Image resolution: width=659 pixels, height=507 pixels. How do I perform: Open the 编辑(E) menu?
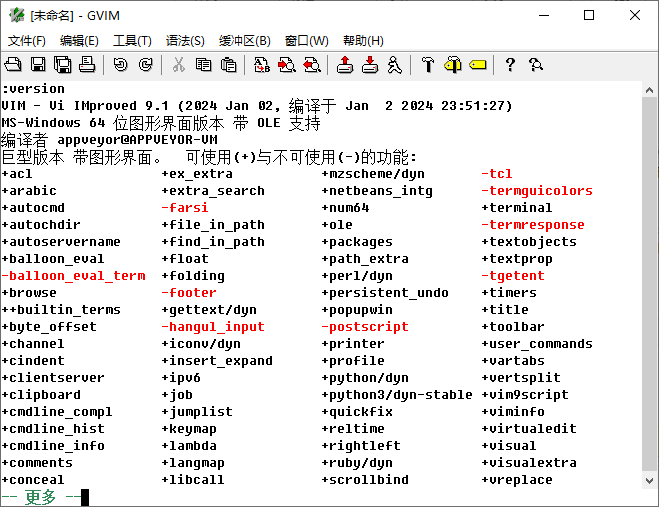[79, 41]
